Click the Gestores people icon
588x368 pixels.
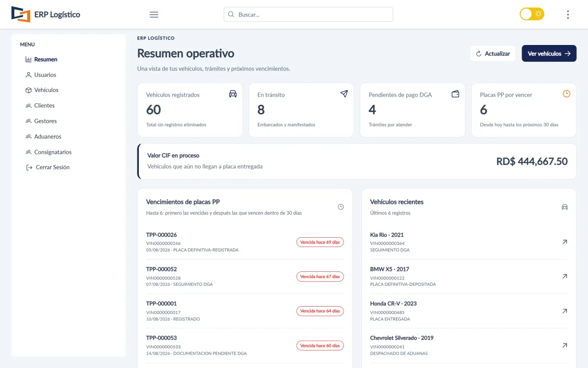29,121
